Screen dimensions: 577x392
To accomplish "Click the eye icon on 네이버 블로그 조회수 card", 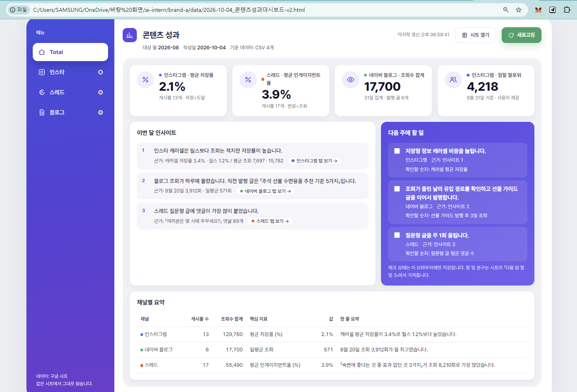I will tap(351, 80).
